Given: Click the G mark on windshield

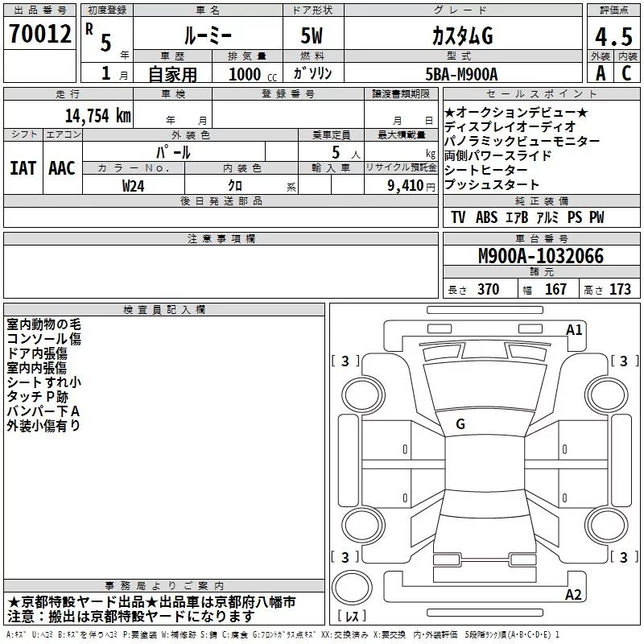Looking at the screenshot, I should point(460,424).
